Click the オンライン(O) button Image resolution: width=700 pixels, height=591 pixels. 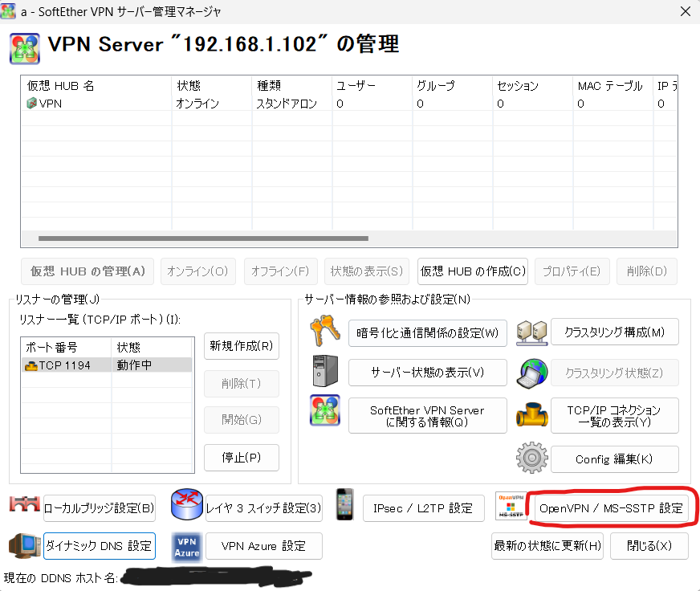(x=197, y=271)
